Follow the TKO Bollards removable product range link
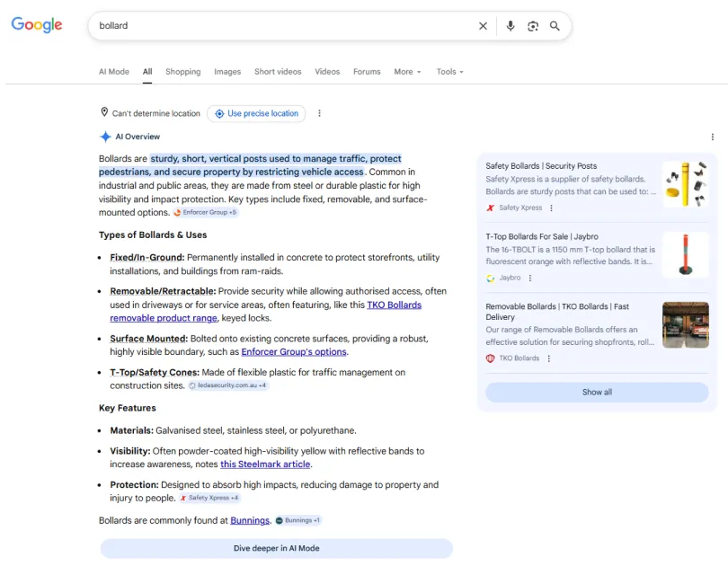Screen dimensions: 728x566 coord(265,311)
